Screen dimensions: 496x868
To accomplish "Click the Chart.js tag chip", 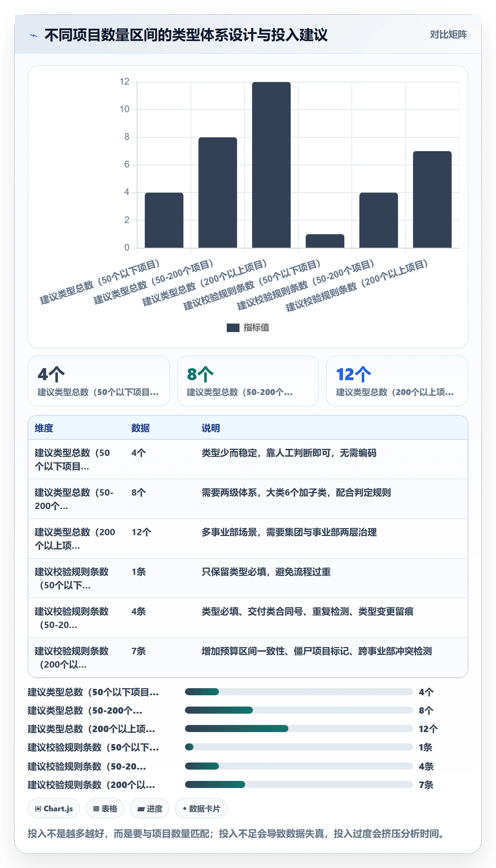I will coord(54,809).
